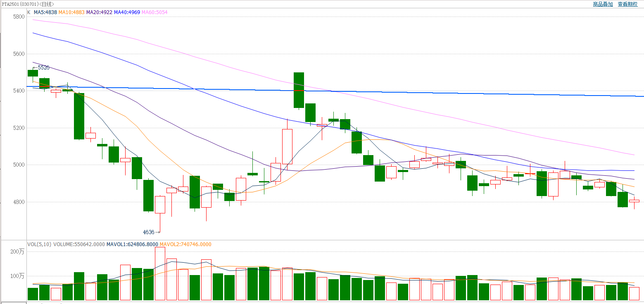This screenshot has height=304, width=644.
Task: Click the 4800 price axis label
Action: click(19, 202)
